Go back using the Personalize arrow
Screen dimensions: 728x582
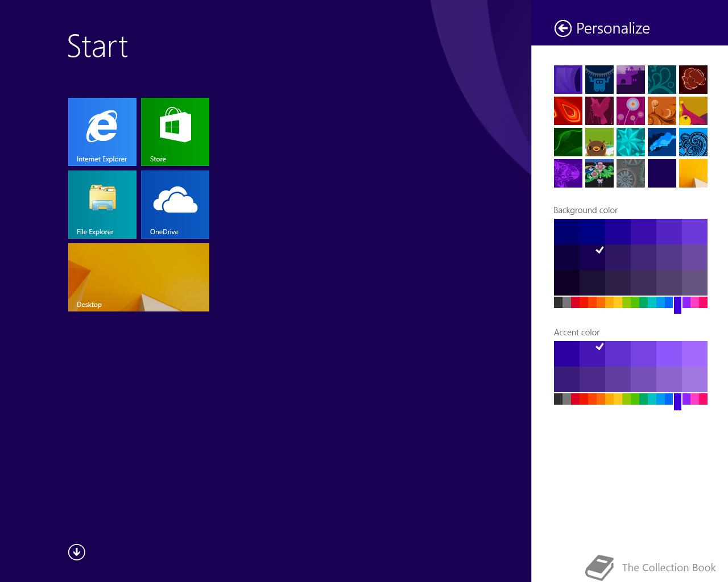[x=562, y=28]
